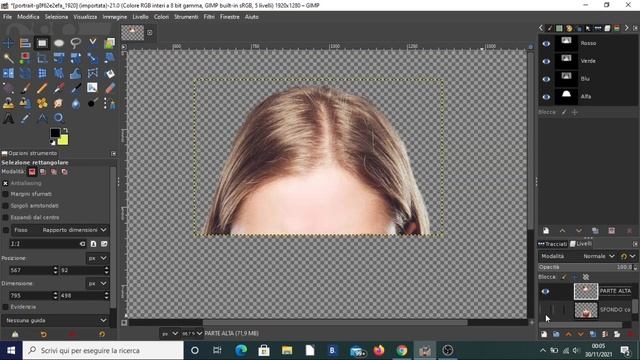Click the foreground black color swatch
The height and width of the screenshot is (360, 640).
click(55, 133)
